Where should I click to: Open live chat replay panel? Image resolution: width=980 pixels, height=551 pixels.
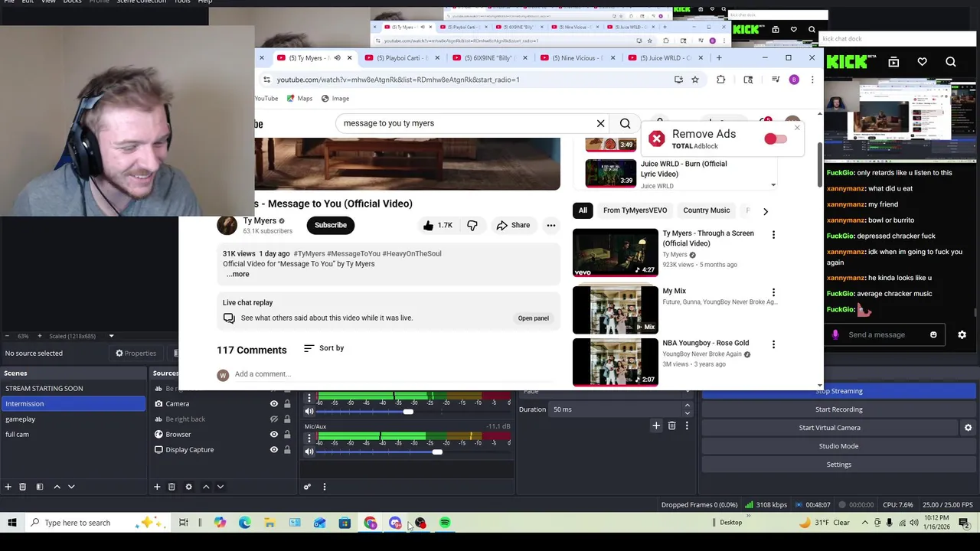[x=533, y=318]
